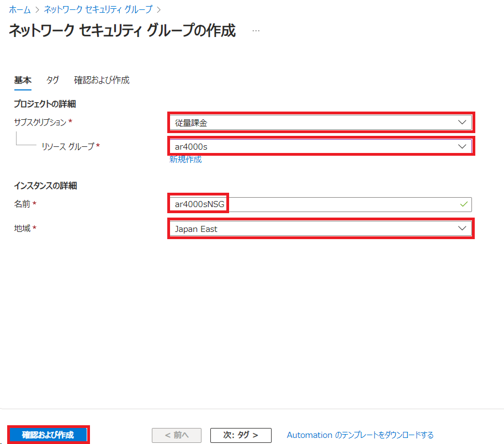Switch to the タグ tab
This screenshot has height=444, width=504.
click(x=52, y=80)
